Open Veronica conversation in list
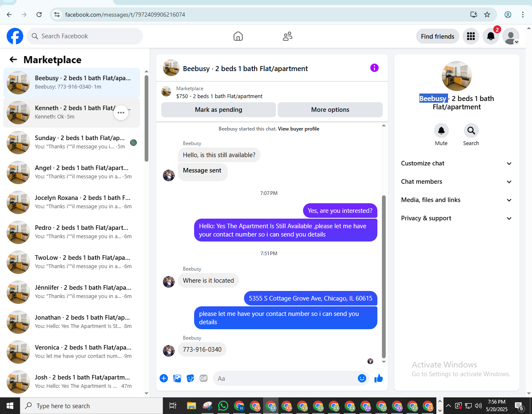The height and width of the screenshot is (414, 532). click(71, 352)
